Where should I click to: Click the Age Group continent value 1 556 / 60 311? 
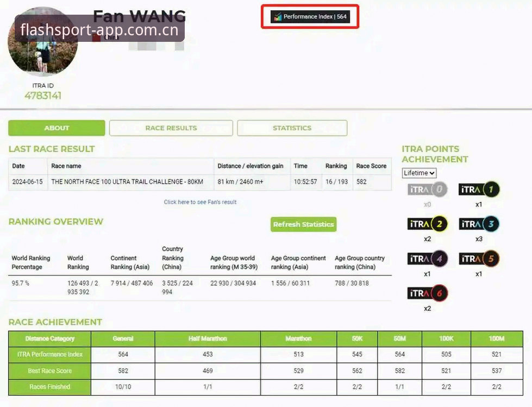tap(290, 283)
